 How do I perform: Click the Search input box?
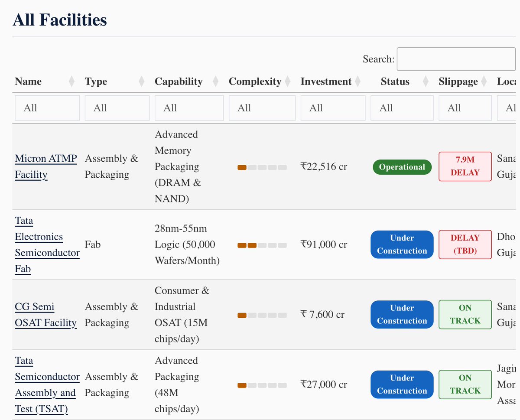click(x=456, y=59)
